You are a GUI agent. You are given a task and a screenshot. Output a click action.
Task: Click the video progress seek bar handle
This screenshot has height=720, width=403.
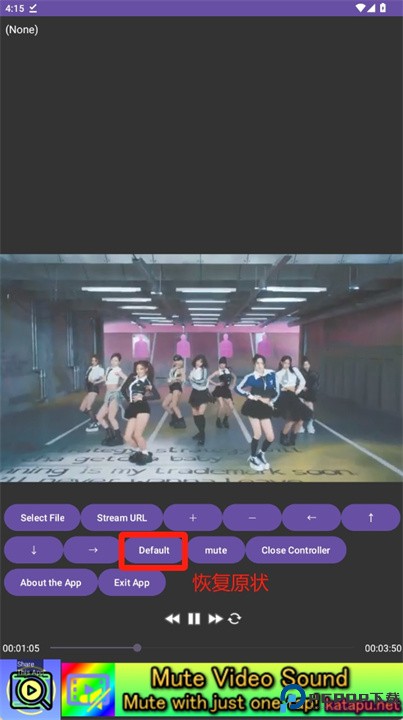pos(137,648)
